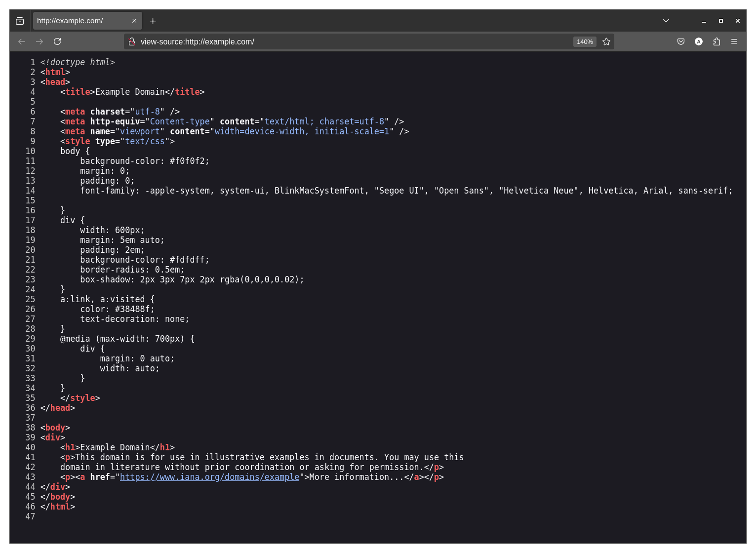
Task: Click the 'utf-8' charset value on line 6
Action: click(147, 112)
